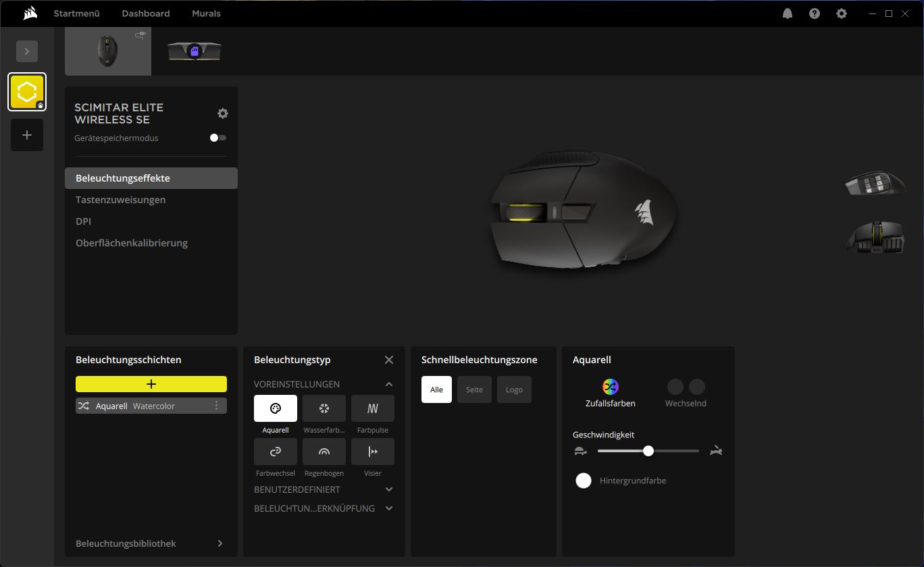Select the Logo lighting zone button
The width and height of the screenshot is (924, 567).
[x=514, y=389]
